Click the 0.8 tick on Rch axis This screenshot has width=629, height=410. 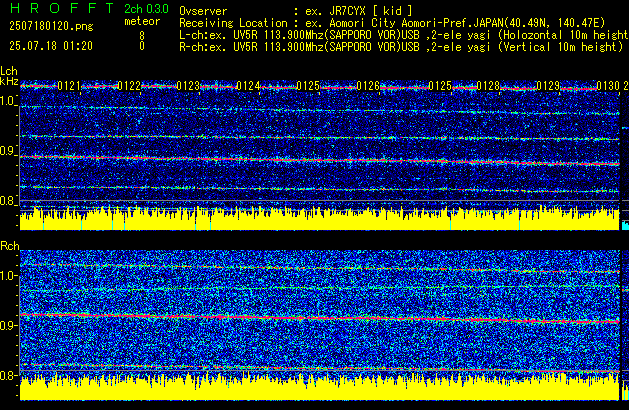(x=8, y=375)
